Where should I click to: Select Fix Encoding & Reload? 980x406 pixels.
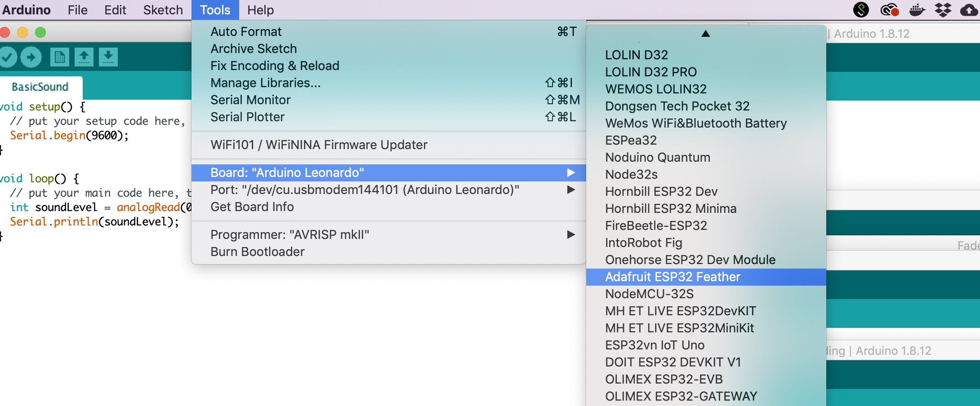point(389,66)
